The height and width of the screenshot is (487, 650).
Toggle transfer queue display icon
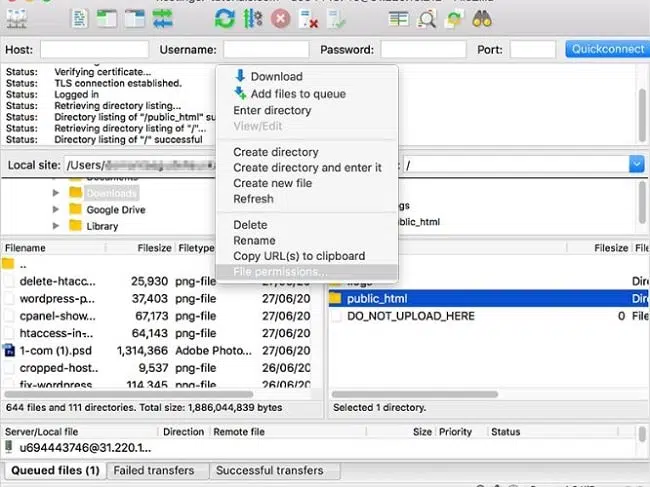(x=162, y=19)
